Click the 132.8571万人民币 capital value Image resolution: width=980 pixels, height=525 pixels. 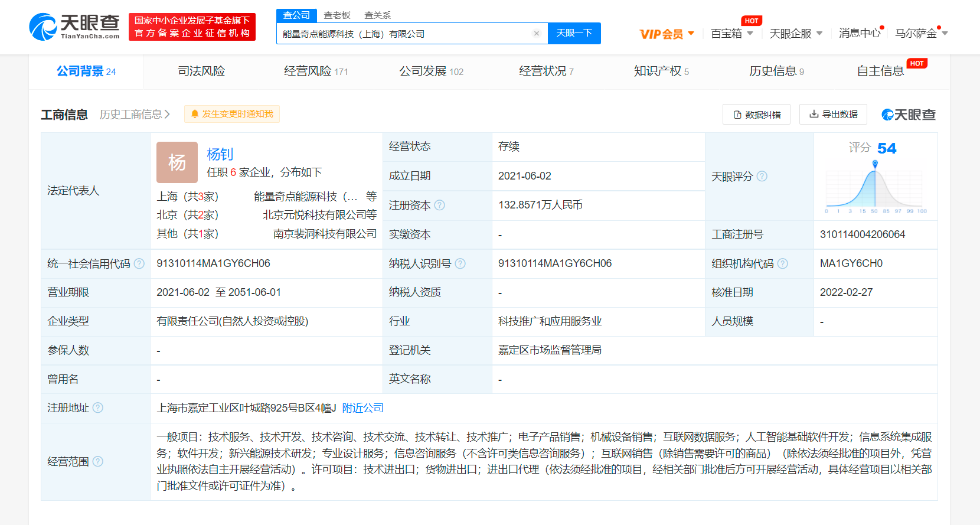point(540,205)
